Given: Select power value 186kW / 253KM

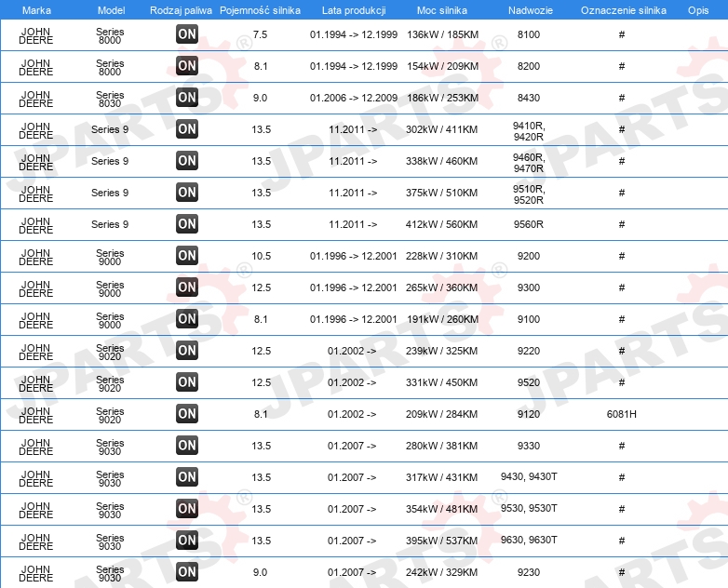Looking at the screenshot, I should (x=442, y=98).
